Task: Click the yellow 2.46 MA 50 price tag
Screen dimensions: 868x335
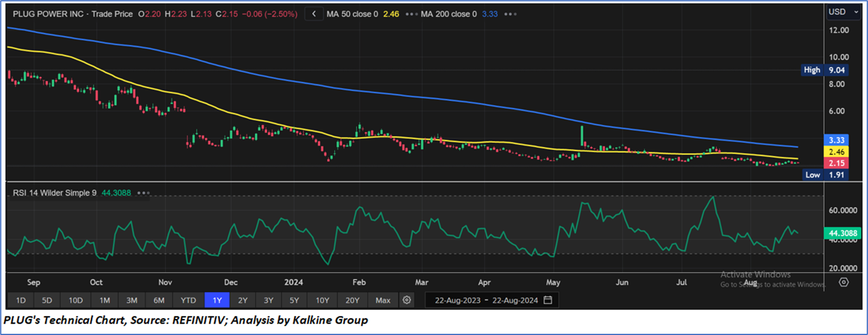Action: pyautogui.click(x=836, y=153)
